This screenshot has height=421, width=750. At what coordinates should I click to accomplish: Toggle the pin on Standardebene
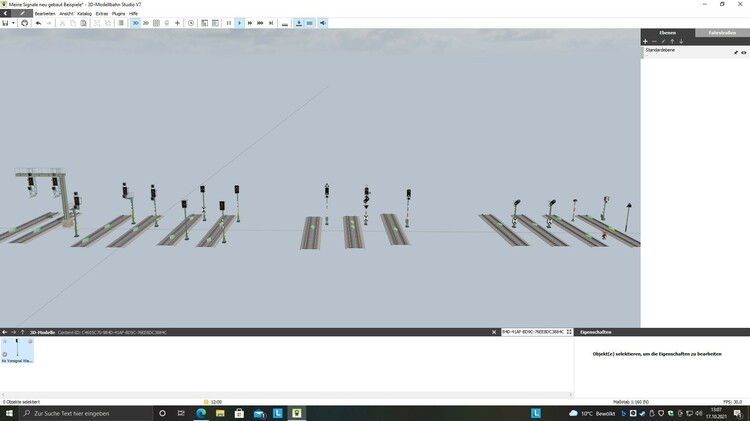(x=736, y=53)
